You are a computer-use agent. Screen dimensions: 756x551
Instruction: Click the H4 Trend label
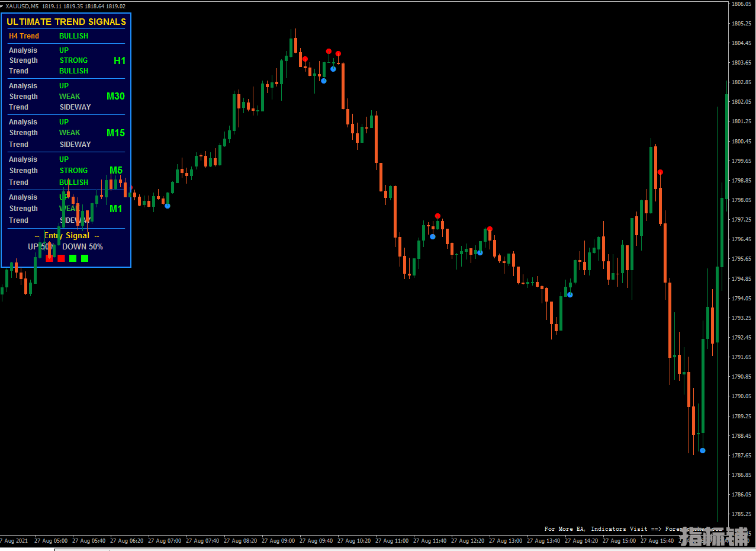coord(24,36)
